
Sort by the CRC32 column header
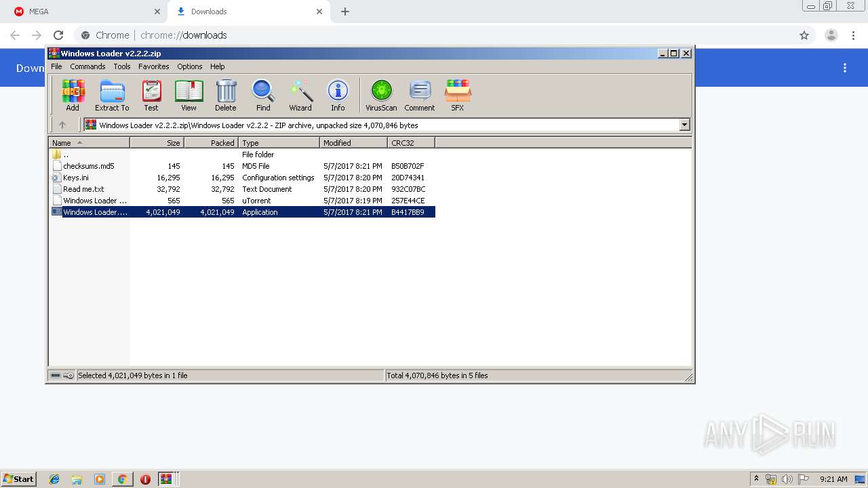[x=412, y=143]
